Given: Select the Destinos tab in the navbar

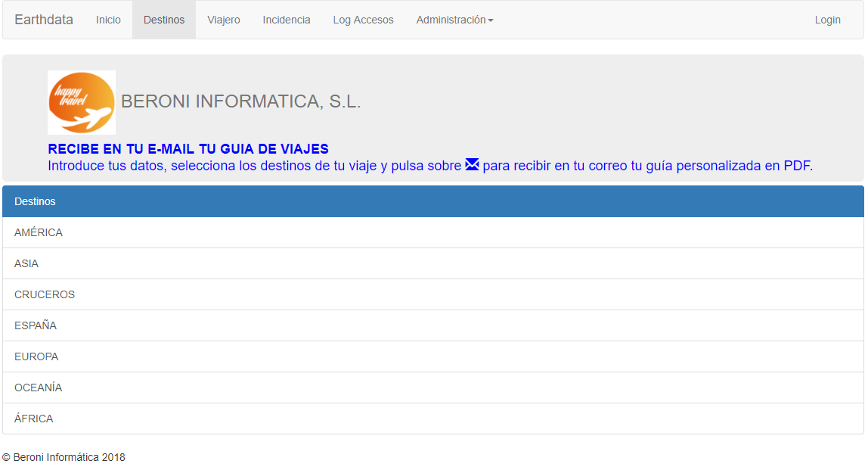Looking at the screenshot, I should click(x=163, y=20).
